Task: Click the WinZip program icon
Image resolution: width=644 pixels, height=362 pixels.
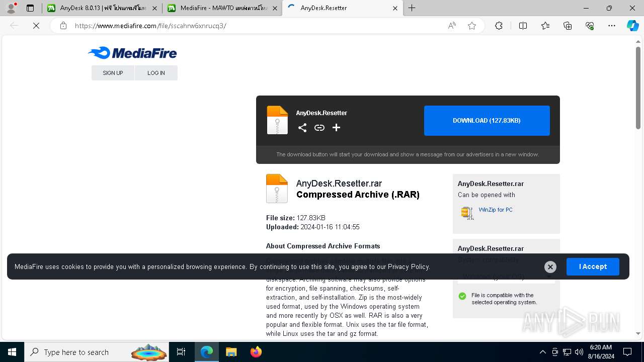Action: click(467, 213)
